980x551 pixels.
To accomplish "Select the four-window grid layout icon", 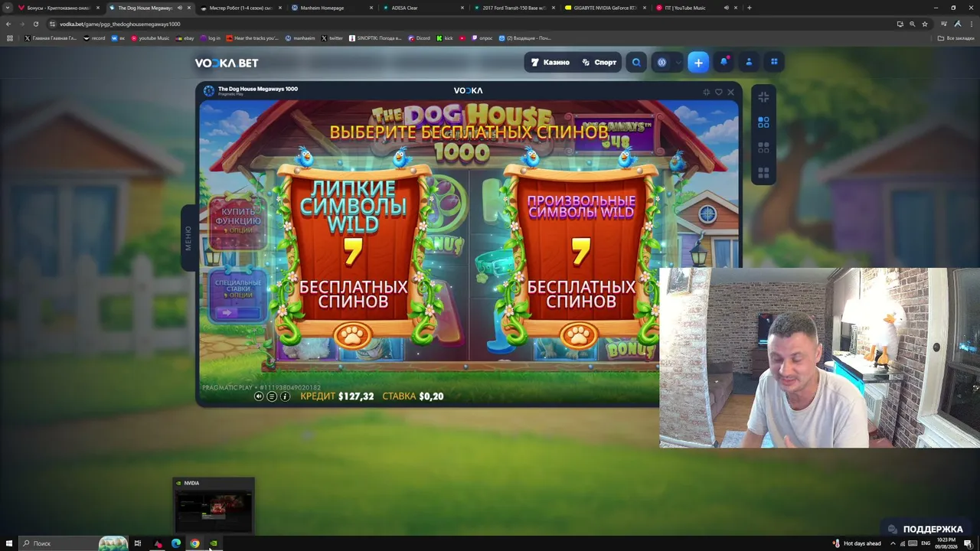I will click(x=763, y=173).
